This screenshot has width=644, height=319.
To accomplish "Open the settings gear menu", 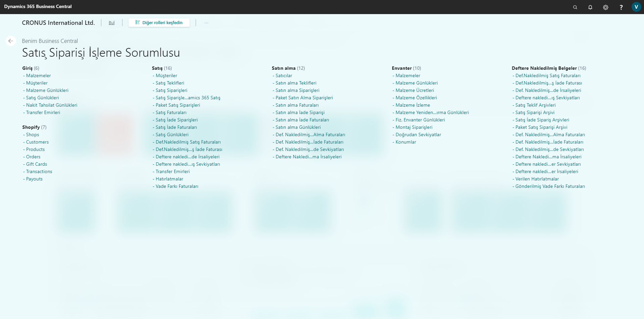I will (x=606, y=7).
